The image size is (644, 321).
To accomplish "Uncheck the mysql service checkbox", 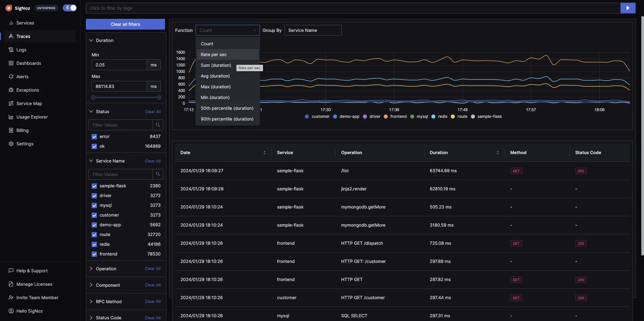I will [94, 205].
